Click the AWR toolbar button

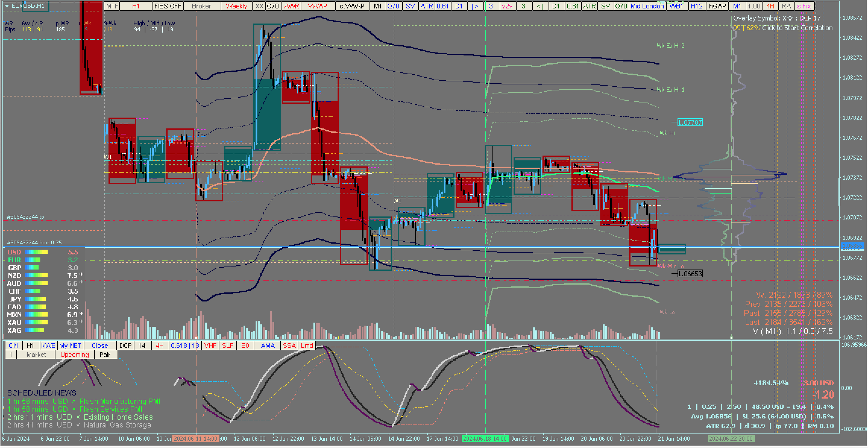pos(292,6)
